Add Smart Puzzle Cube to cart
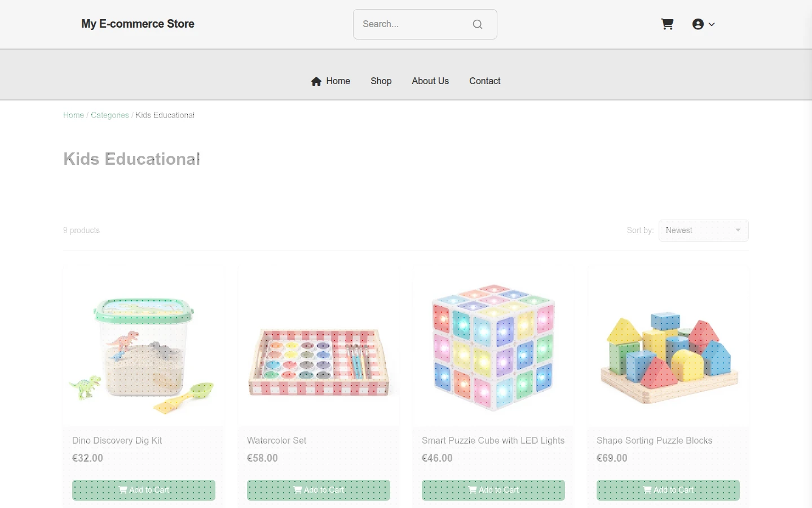 [x=493, y=490]
